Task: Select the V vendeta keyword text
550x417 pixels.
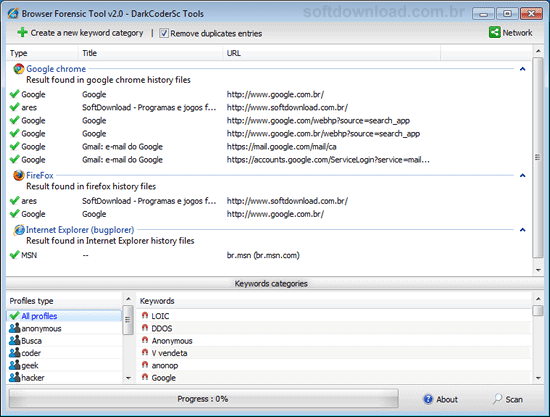Action: pos(169,353)
